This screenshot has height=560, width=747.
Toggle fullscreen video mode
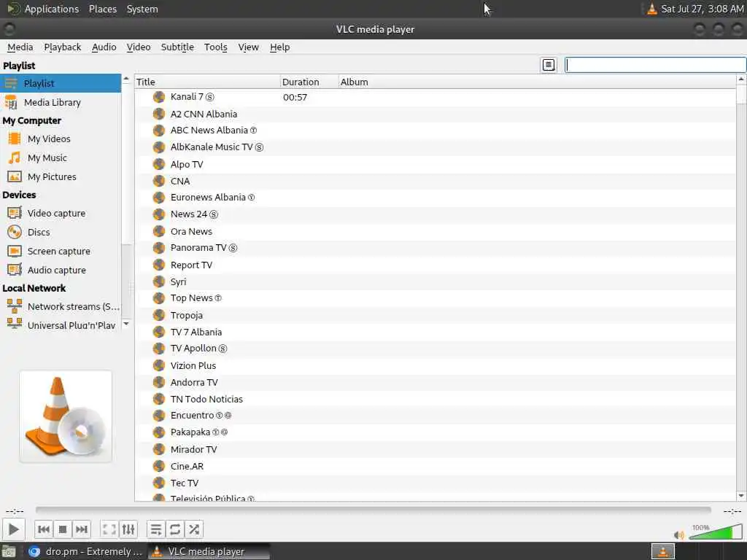[x=109, y=529]
